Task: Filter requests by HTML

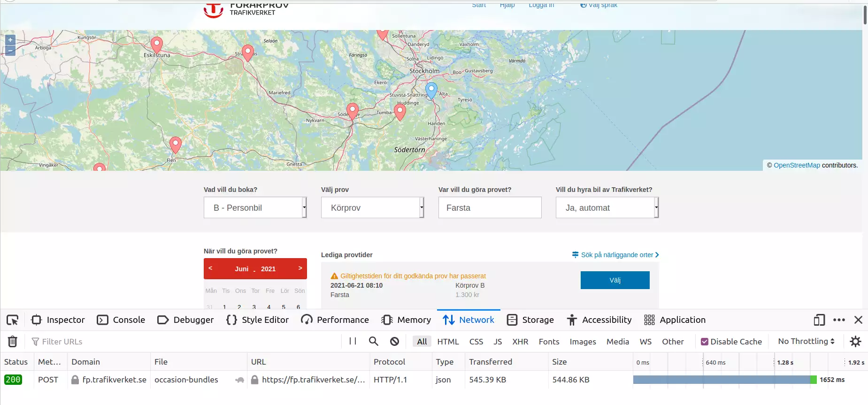Action: [x=448, y=342]
